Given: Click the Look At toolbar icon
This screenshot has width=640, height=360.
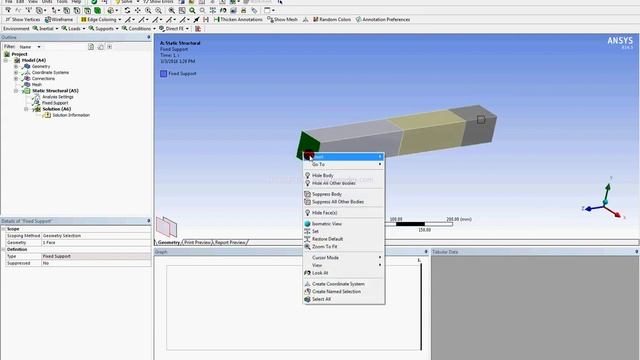Looking at the screenshot, I should (x=223, y=10).
